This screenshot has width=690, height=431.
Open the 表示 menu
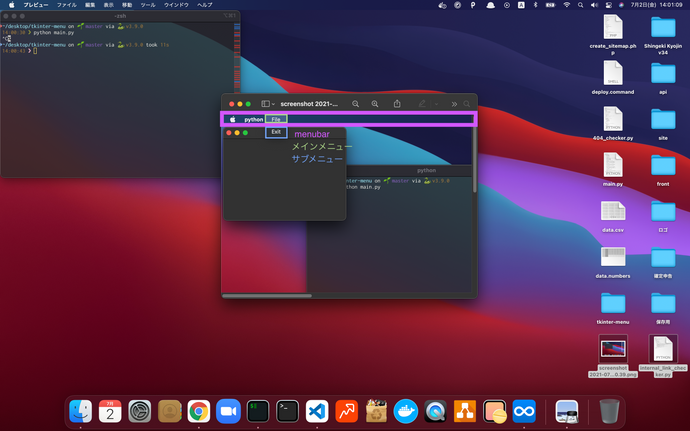109,5
